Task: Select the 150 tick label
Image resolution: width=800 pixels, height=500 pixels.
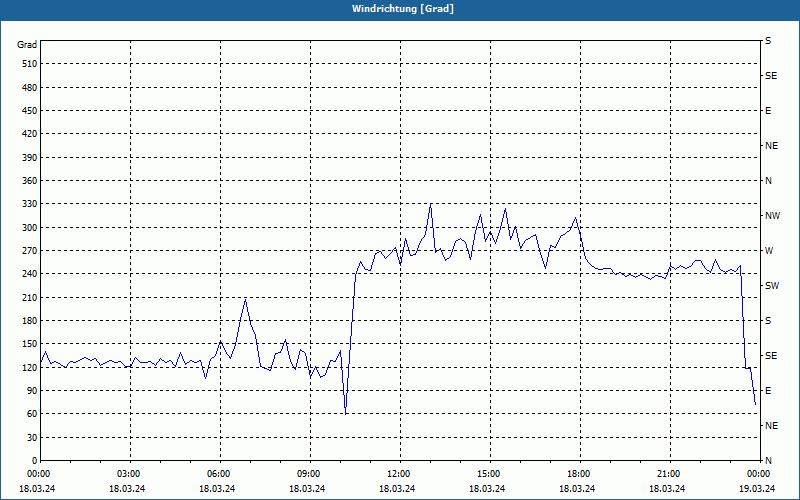Action: [30, 344]
